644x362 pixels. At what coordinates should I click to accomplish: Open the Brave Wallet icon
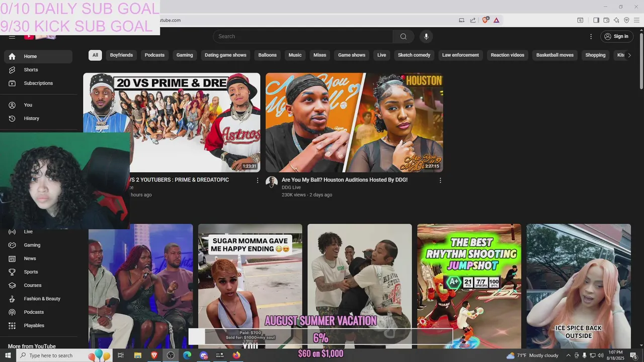pyautogui.click(x=606, y=20)
